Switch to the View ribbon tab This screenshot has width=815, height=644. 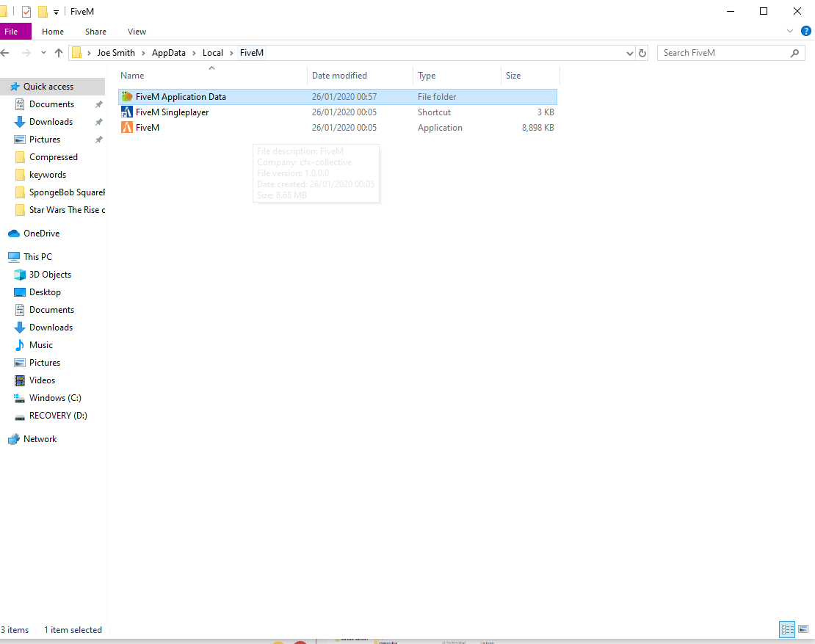click(x=137, y=32)
